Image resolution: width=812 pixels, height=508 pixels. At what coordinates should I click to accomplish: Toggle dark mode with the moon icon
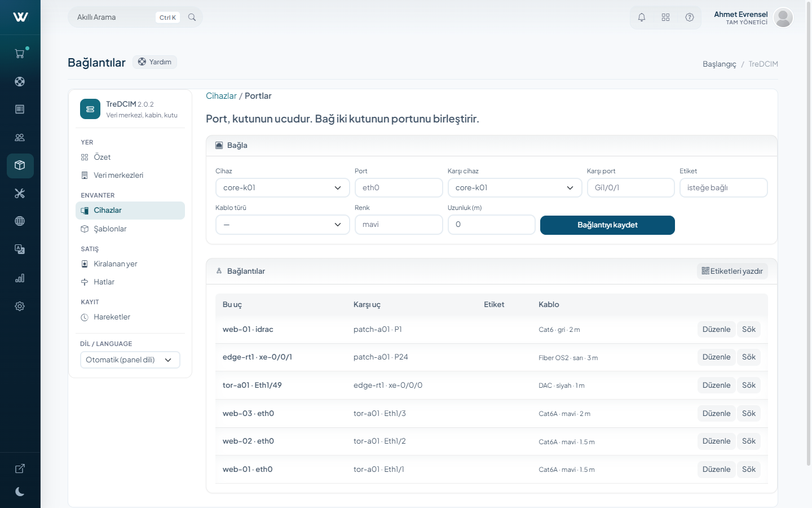(20, 492)
